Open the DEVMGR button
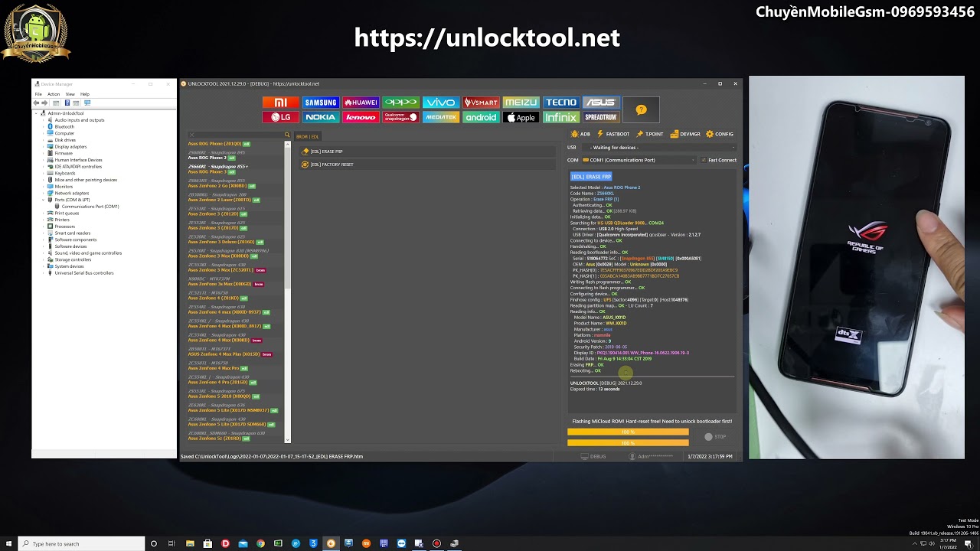Screen dimensions: 980x551 [685, 134]
